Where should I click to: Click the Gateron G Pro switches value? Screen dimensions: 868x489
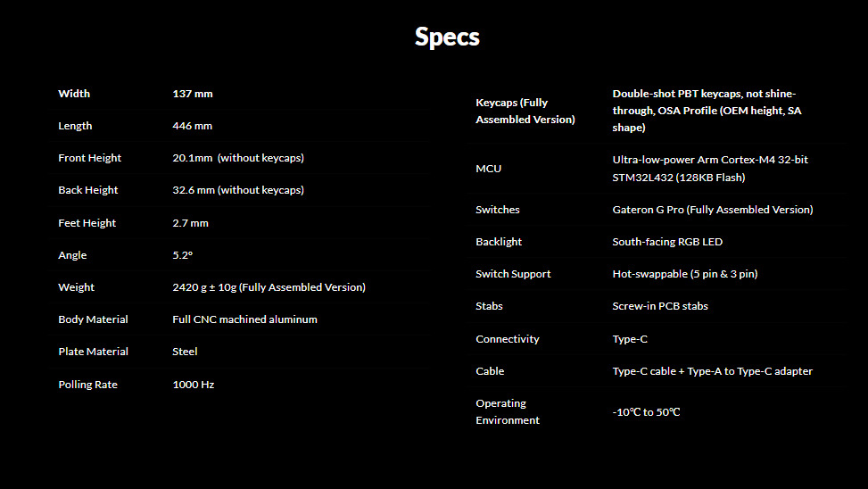(x=712, y=210)
